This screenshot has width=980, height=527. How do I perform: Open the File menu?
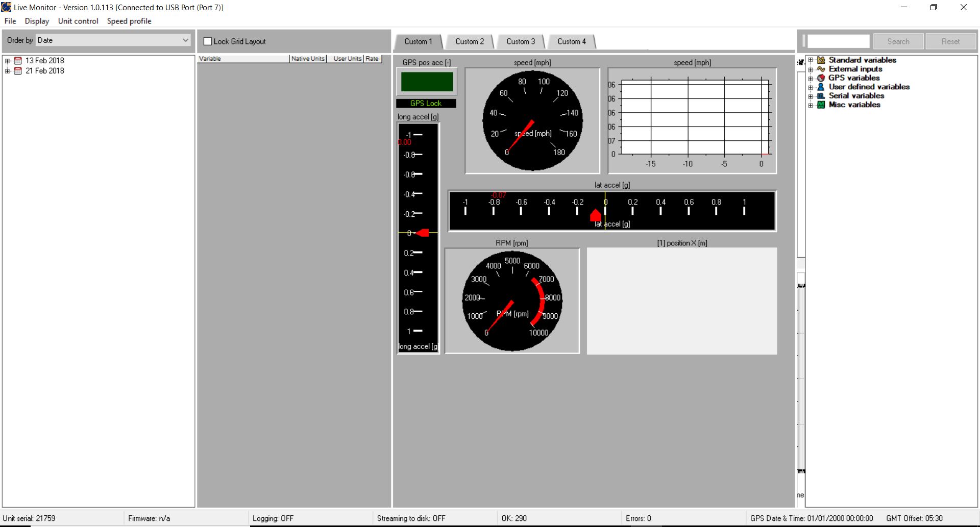[10, 21]
